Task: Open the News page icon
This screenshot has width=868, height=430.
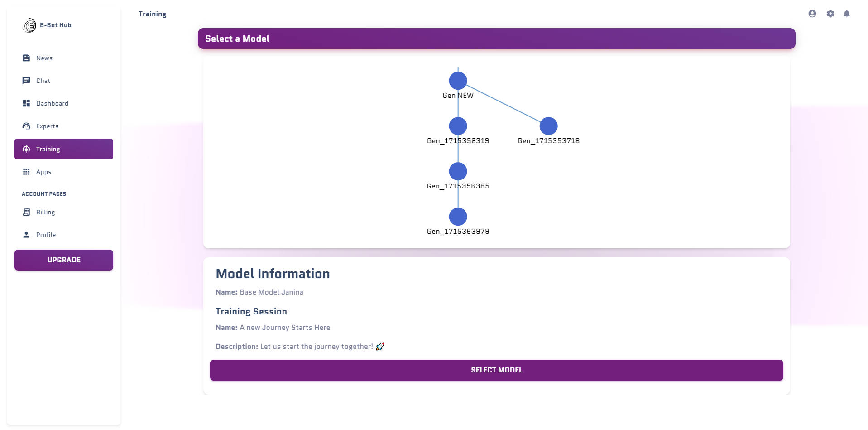Action: tap(26, 58)
